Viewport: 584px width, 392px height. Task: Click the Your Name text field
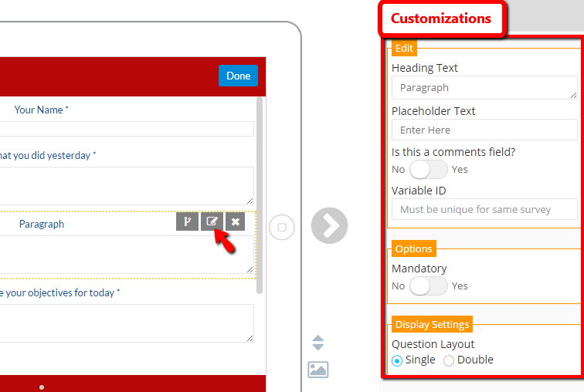click(127, 129)
